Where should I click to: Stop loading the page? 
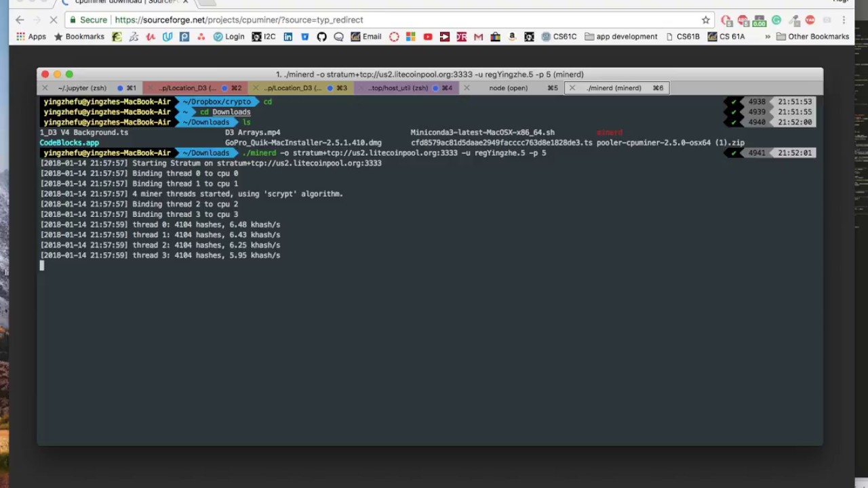pyautogui.click(x=54, y=20)
